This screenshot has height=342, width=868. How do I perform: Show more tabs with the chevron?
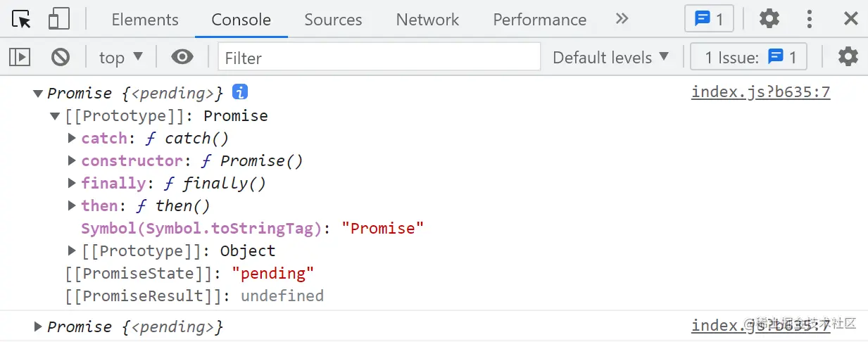point(622,19)
